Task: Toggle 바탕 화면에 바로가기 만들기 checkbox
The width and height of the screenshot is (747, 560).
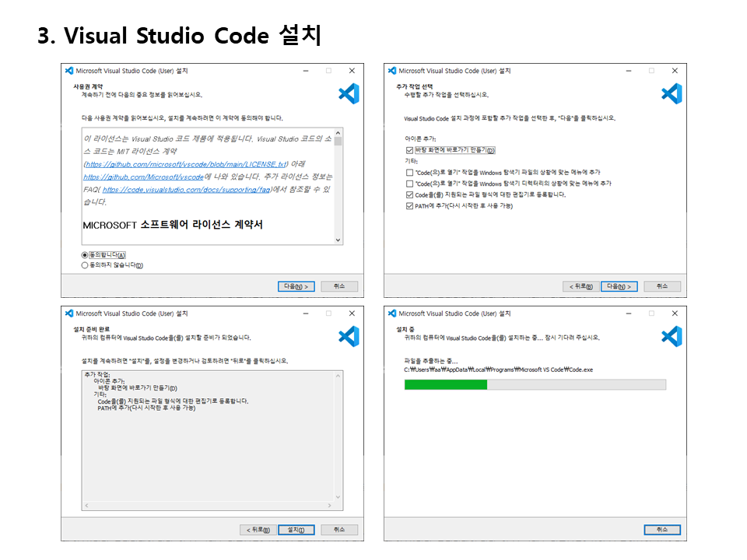Action: coord(410,150)
